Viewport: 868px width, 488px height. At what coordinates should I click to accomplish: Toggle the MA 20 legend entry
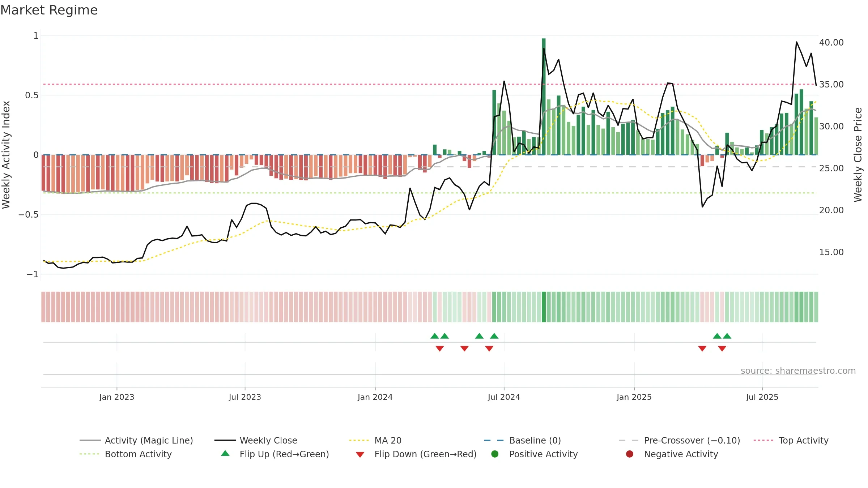click(375, 440)
